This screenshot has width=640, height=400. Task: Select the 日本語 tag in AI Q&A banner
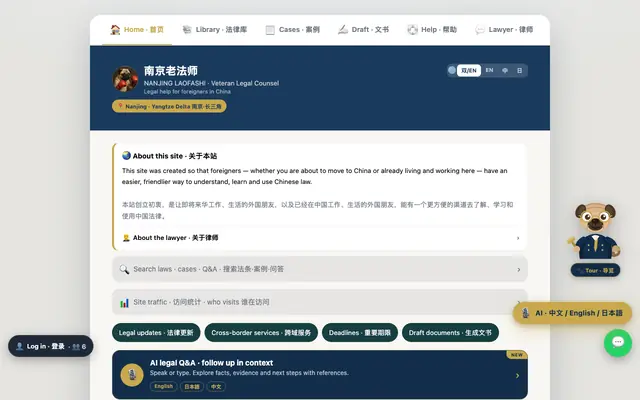click(192, 387)
